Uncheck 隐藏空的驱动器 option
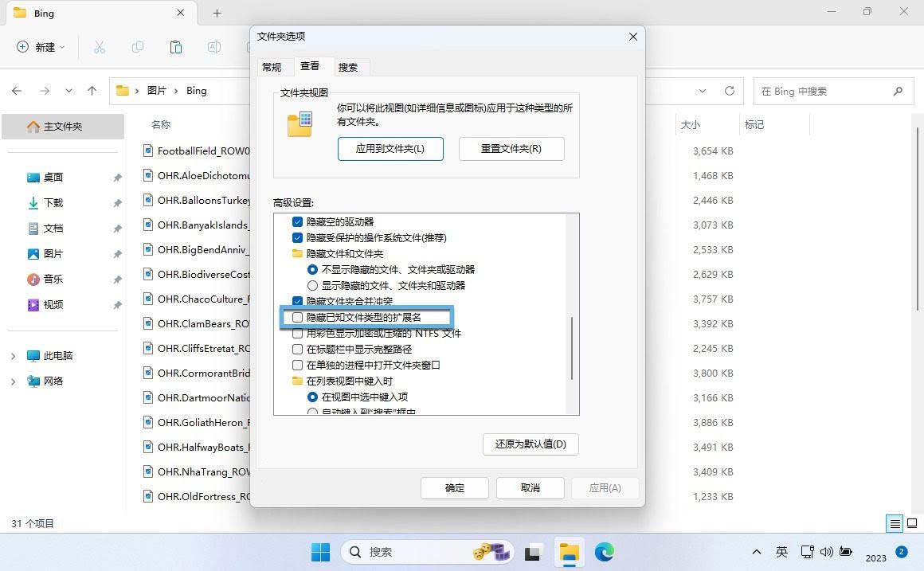The width and height of the screenshot is (924, 571). tap(298, 221)
